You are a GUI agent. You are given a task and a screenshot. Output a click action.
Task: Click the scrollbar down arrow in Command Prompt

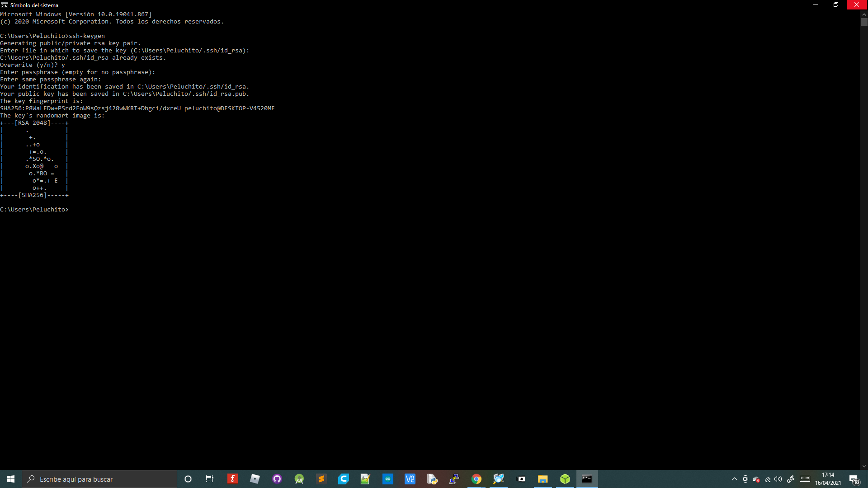pos(864,466)
